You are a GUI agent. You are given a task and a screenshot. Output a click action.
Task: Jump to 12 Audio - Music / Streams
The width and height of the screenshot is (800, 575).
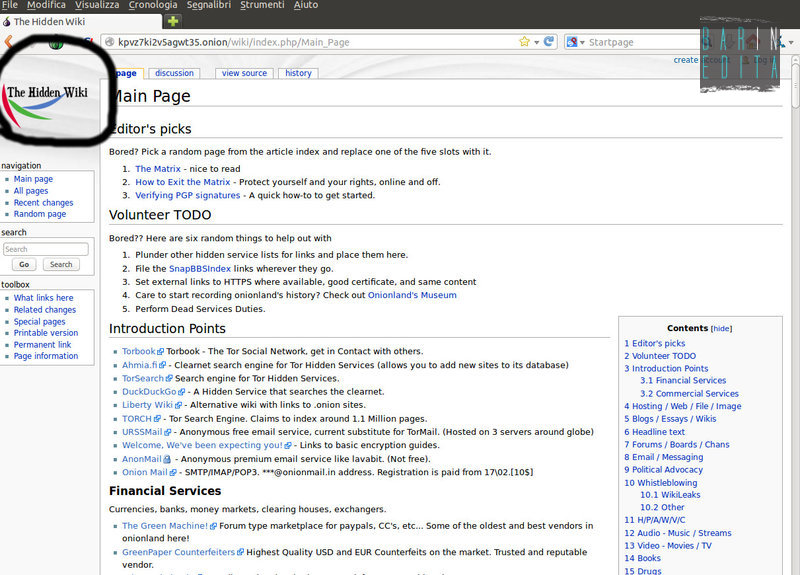678,533
